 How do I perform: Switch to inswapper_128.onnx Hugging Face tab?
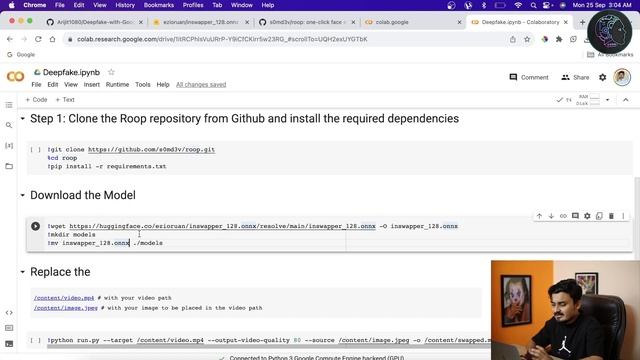tap(200, 22)
